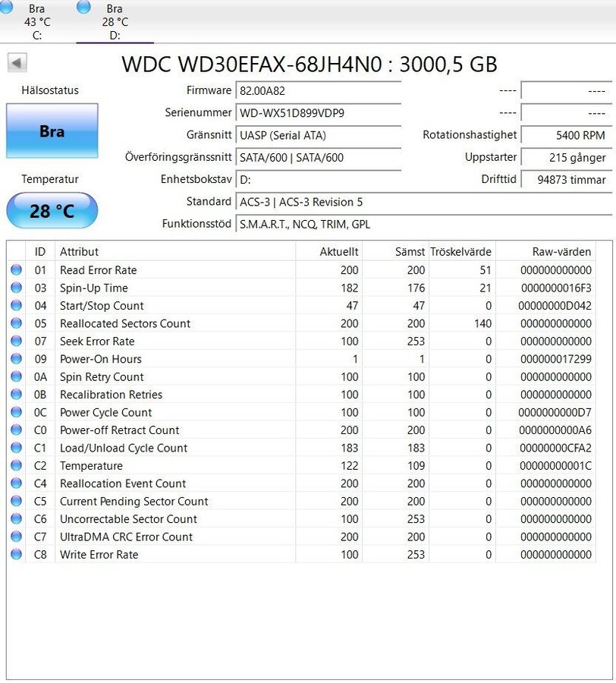Click the status icon for Recalibration Retries
The height and width of the screenshot is (683, 616).
click(x=17, y=394)
